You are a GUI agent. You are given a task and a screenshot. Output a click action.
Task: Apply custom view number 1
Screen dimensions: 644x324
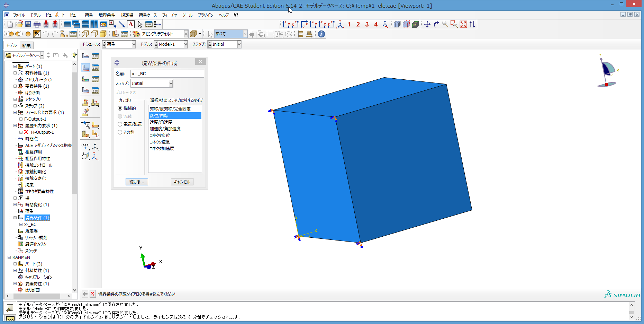click(x=349, y=24)
